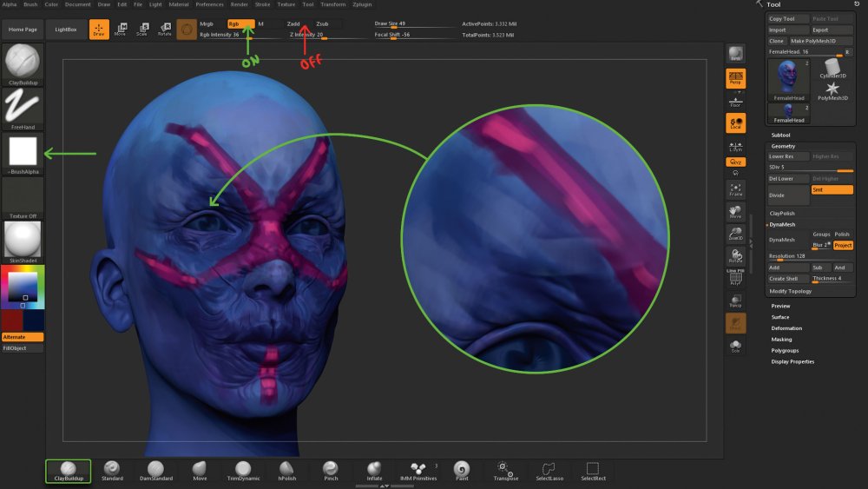Click the Divide button
This screenshot has width=868, height=489.
(788, 195)
